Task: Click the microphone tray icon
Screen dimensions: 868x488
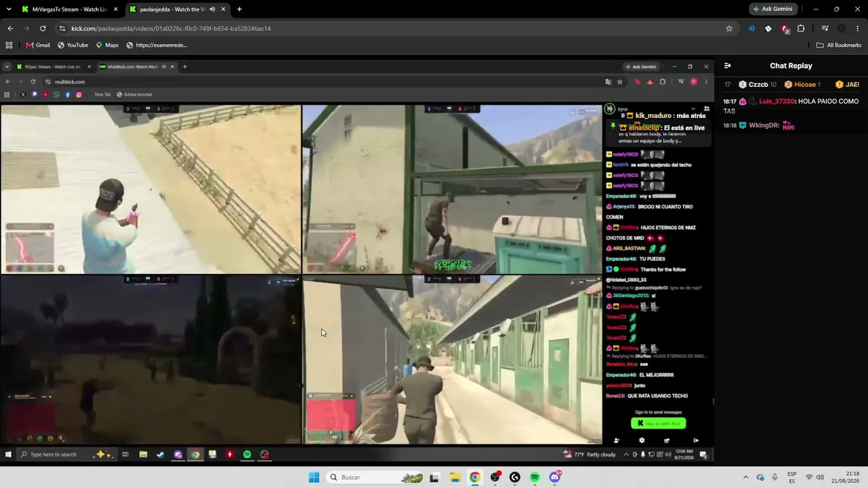Action: pyautogui.click(x=775, y=477)
